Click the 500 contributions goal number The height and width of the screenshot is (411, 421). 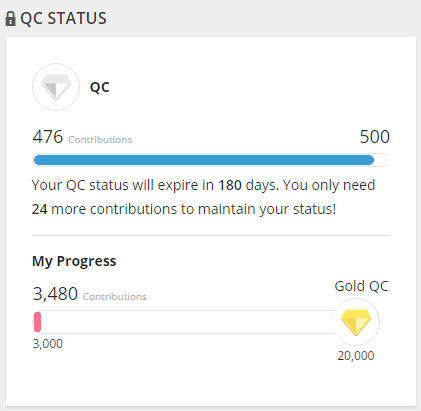(x=375, y=137)
